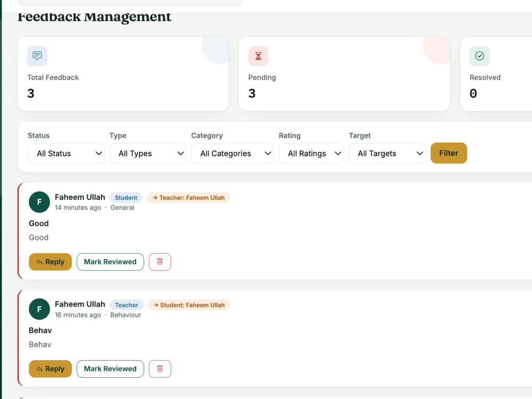The height and width of the screenshot is (399, 532).
Task: Click the Student: Faheem Ullah target tag
Action: (189, 305)
